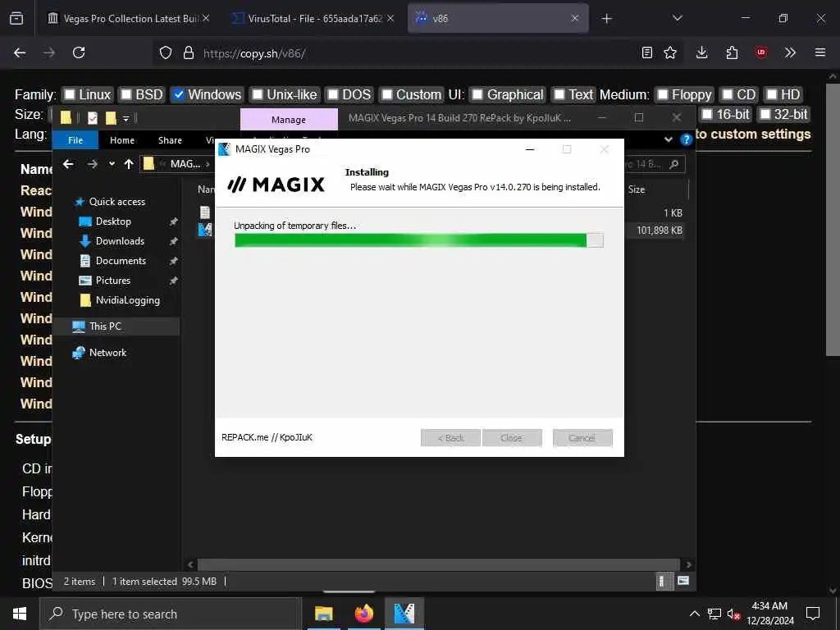
Task: Click the muted volume tray icon
Action: pos(733,614)
